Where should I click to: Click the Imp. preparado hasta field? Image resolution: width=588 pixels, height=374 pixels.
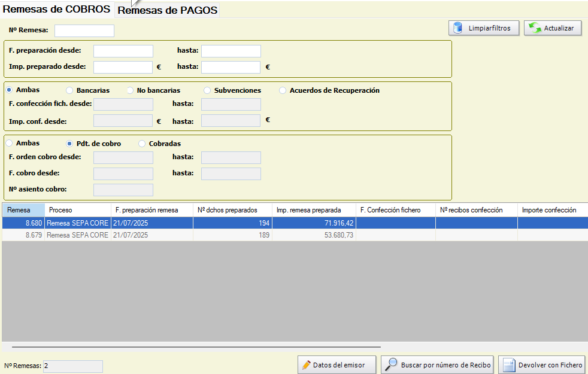[231, 67]
